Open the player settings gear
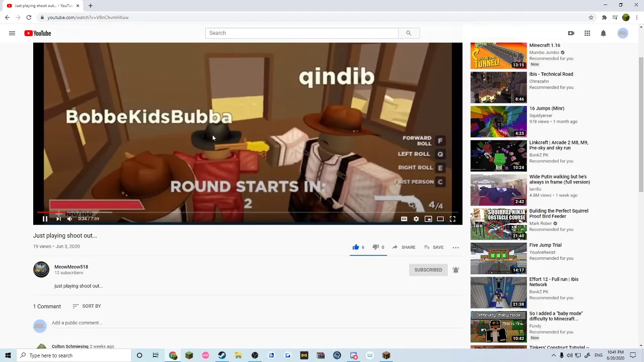The width and height of the screenshot is (644, 362). tap(416, 219)
